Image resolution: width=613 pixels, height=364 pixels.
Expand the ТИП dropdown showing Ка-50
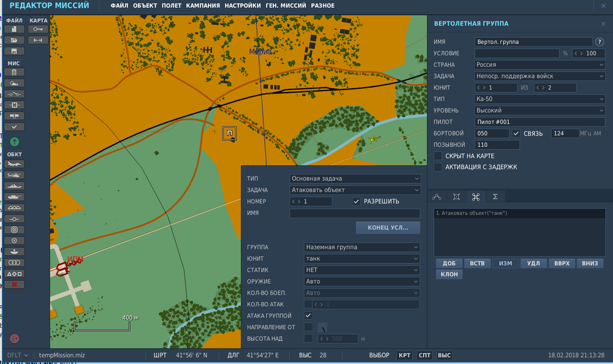pos(540,99)
